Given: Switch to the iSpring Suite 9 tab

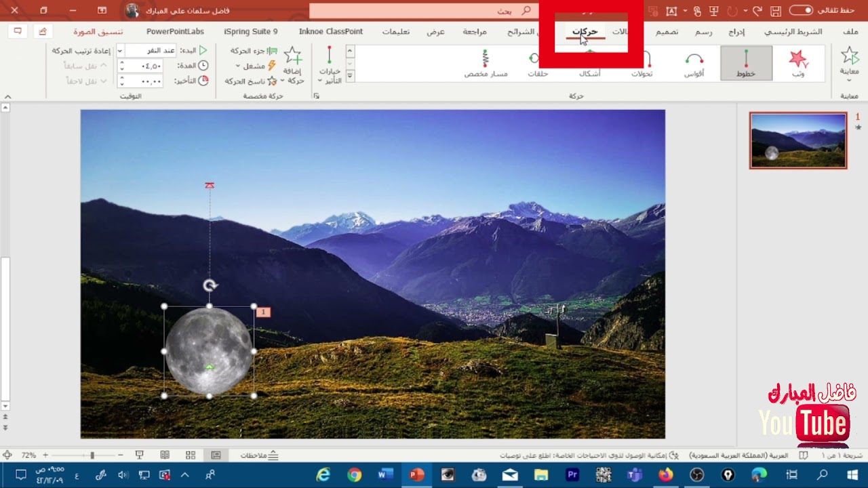Looking at the screenshot, I should pos(251,32).
